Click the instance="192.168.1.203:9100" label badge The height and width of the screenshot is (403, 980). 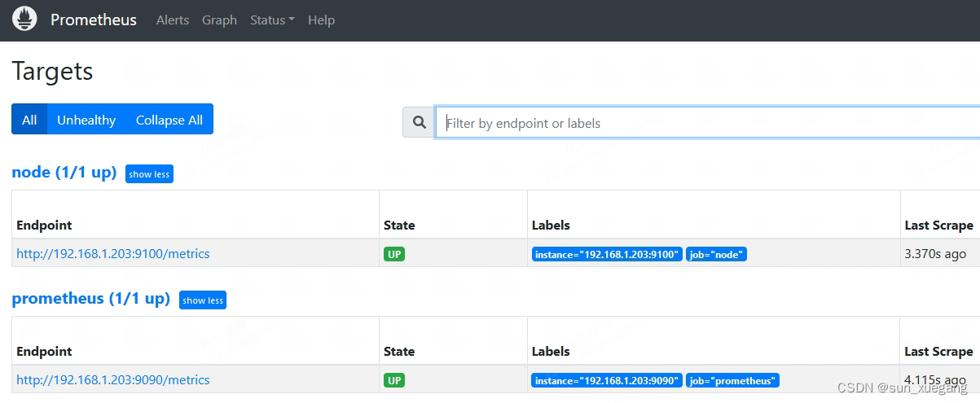pos(607,254)
